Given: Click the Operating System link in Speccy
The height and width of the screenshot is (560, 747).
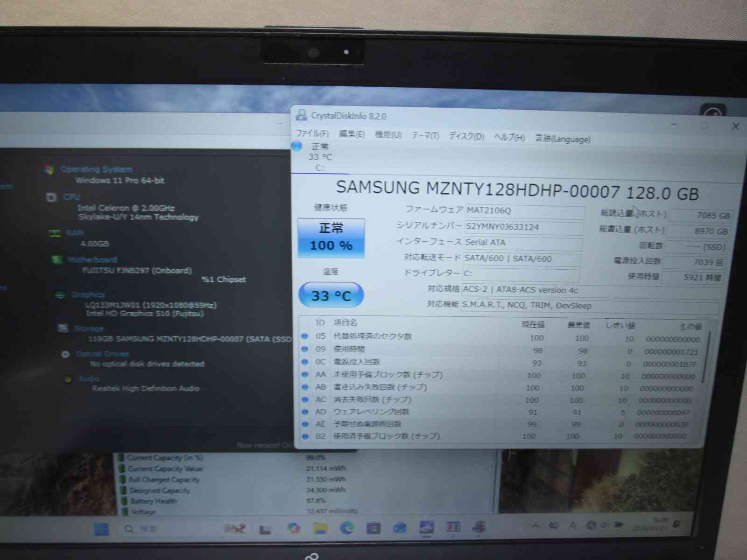Looking at the screenshot, I should [97, 169].
